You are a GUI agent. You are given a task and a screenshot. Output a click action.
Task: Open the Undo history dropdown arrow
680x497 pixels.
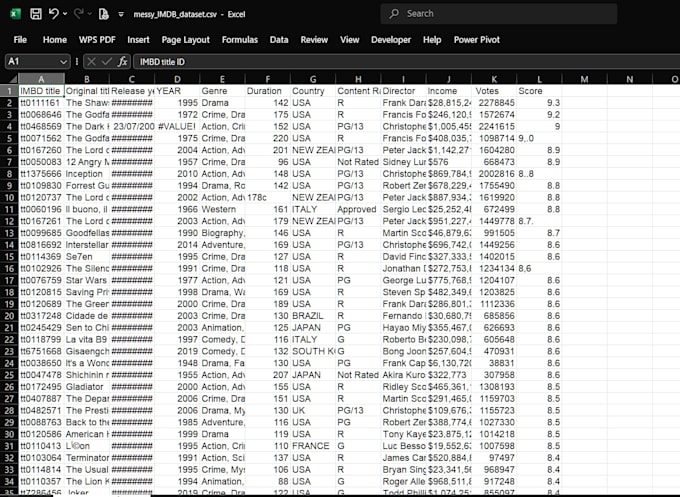(x=65, y=14)
